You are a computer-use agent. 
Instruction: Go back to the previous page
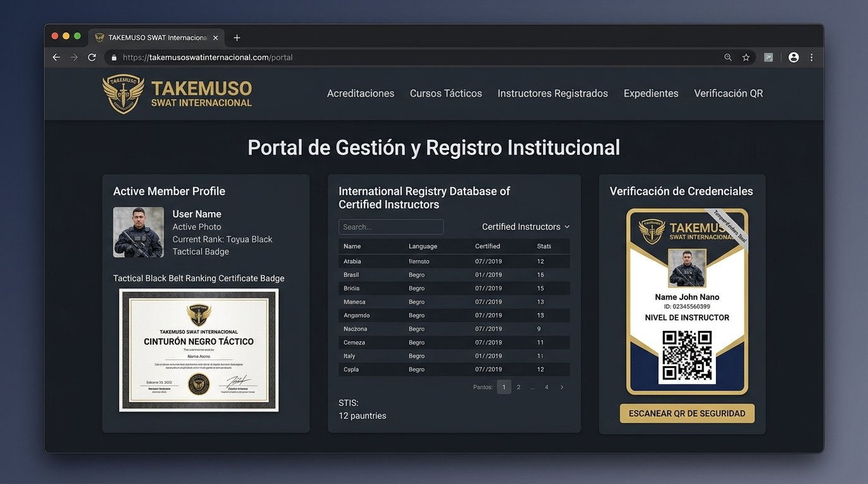[56, 57]
